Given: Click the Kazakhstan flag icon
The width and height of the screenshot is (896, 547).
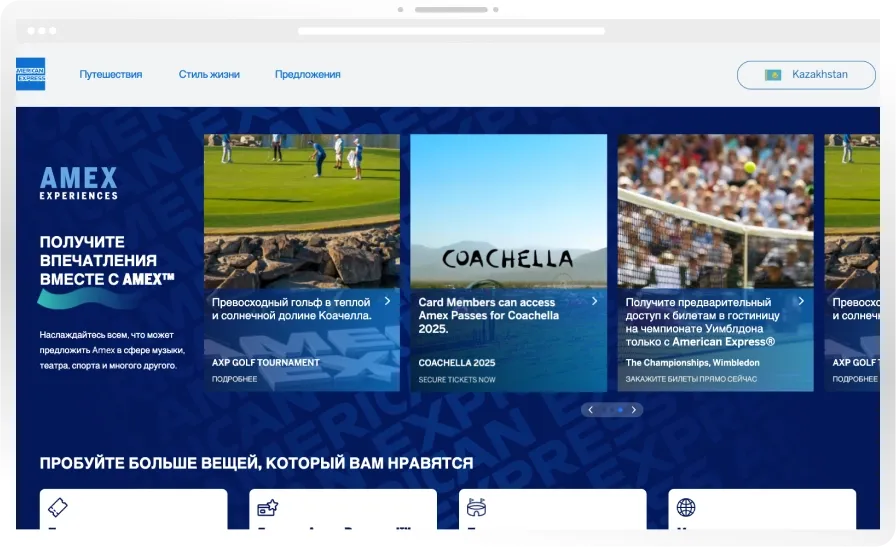Looking at the screenshot, I should [773, 75].
